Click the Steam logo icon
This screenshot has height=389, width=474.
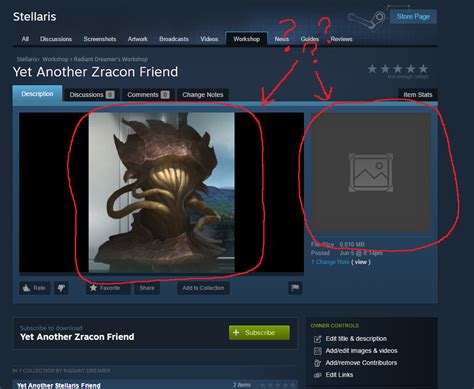click(367, 19)
